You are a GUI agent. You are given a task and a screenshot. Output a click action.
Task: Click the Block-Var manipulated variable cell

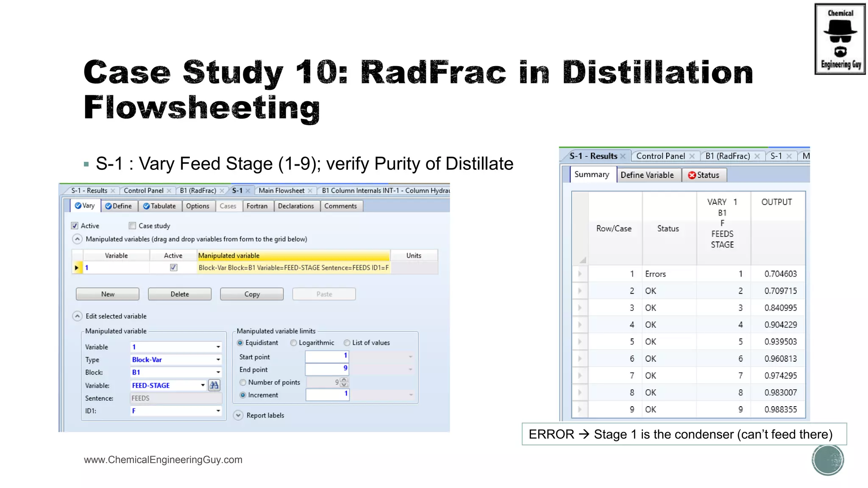(x=293, y=268)
